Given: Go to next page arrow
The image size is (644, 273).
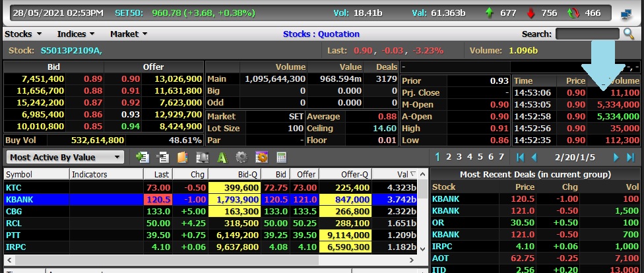Looking at the screenshot, I should click(616, 157).
